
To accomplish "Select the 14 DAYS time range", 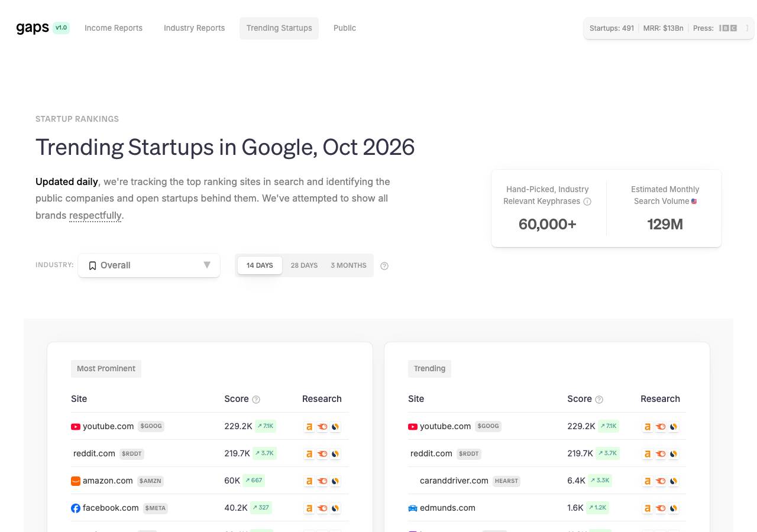I will [260, 265].
